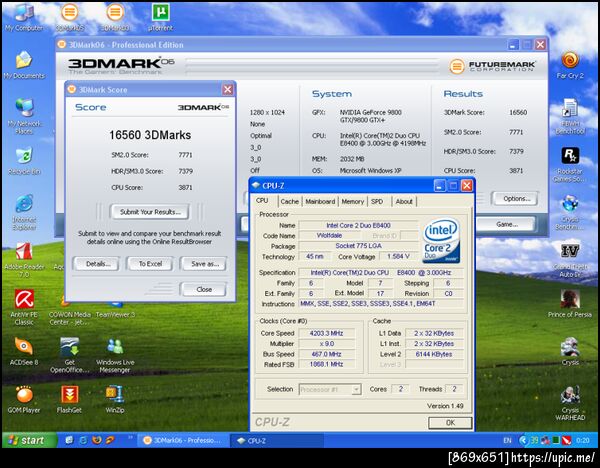
Task: Click the Options button in 3DMark06
Action: [x=516, y=198]
